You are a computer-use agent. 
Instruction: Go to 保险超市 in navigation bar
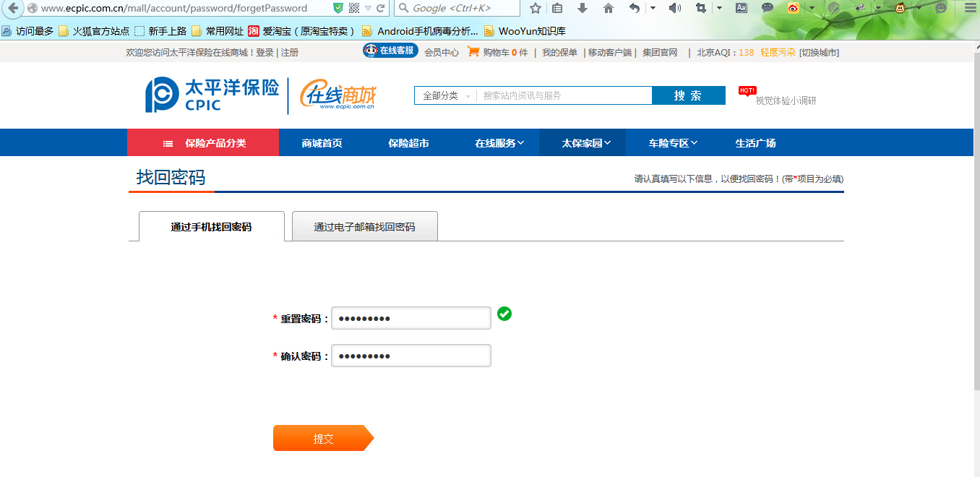[x=409, y=143]
